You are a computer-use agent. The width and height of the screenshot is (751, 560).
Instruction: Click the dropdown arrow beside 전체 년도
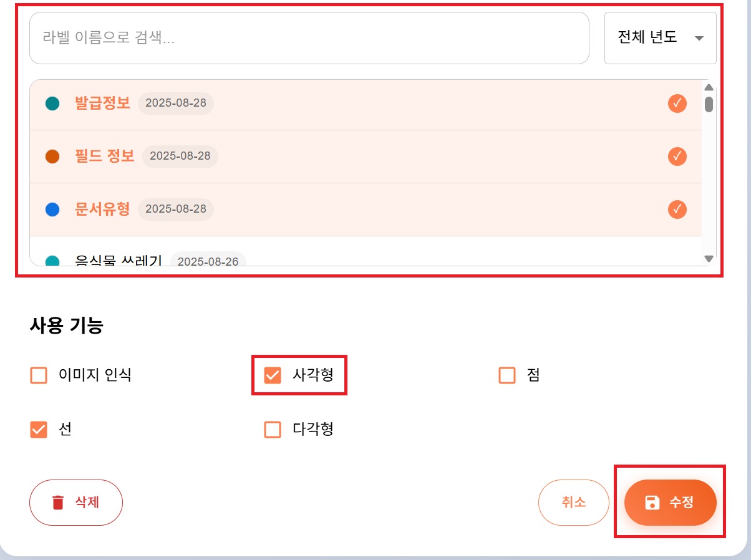point(699,38)
